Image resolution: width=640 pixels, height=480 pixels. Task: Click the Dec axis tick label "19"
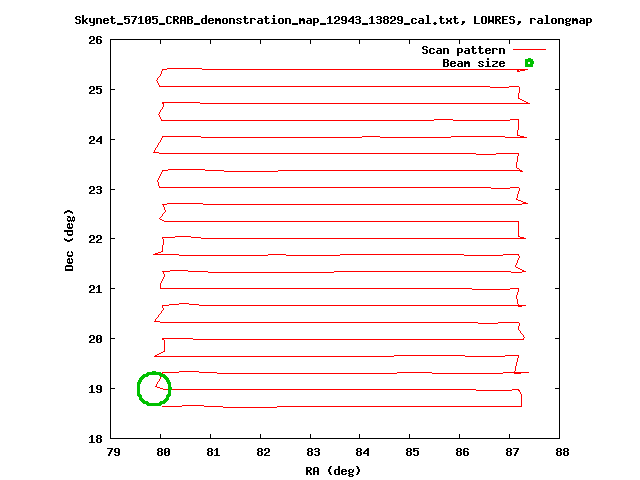tap(95, 389)
